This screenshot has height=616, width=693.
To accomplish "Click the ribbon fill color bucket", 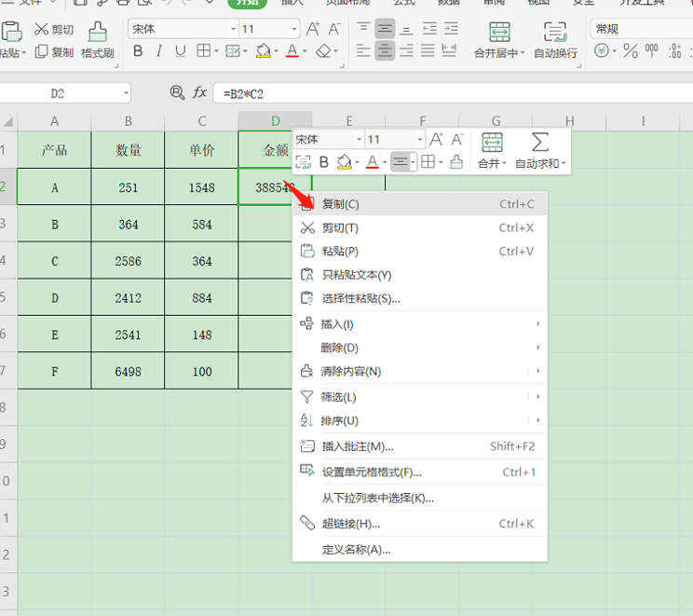I will point(264,51).
